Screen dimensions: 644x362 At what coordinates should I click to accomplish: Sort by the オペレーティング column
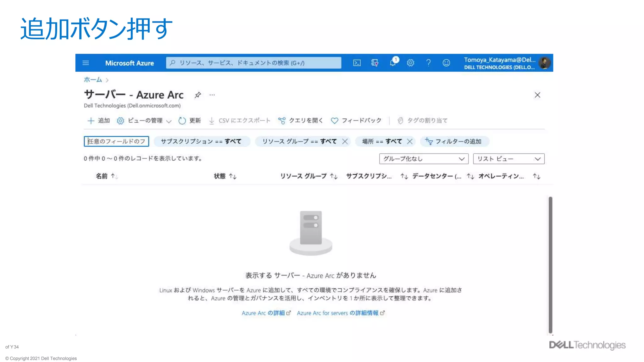(x=509, y=176)
